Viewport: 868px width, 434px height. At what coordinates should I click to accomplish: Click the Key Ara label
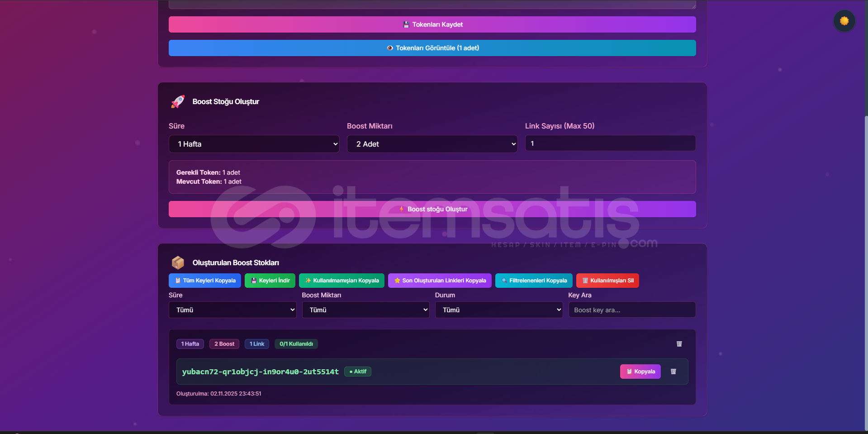580,295
